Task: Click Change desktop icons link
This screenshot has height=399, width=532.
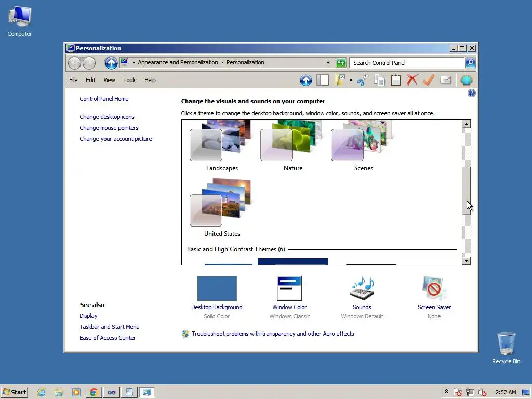Action: [x=107, y=117]
